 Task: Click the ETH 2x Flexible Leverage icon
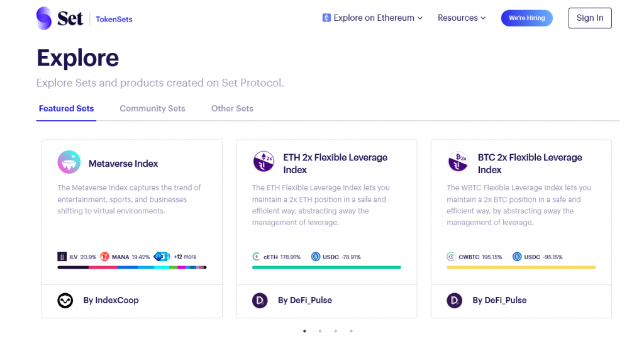point(264,161)
